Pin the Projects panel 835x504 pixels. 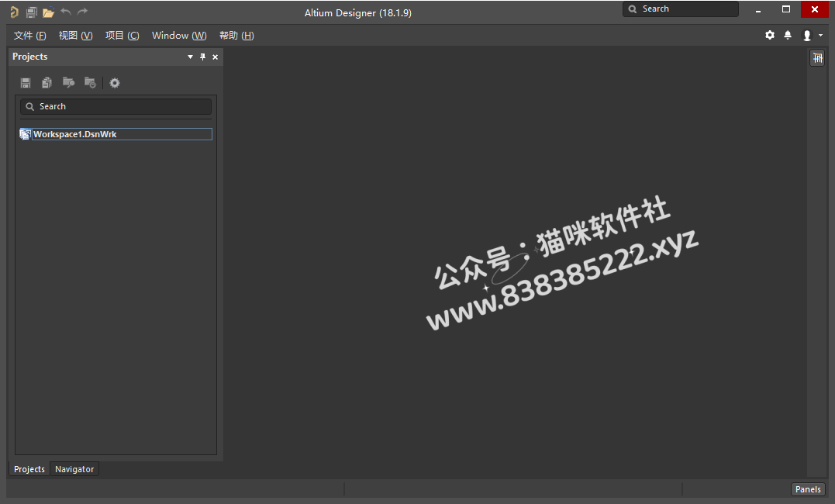coord(202,57)
